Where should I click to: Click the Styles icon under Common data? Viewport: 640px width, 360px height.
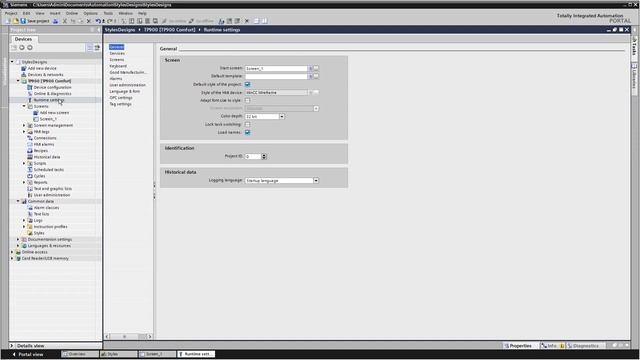(x=30, y=233)
